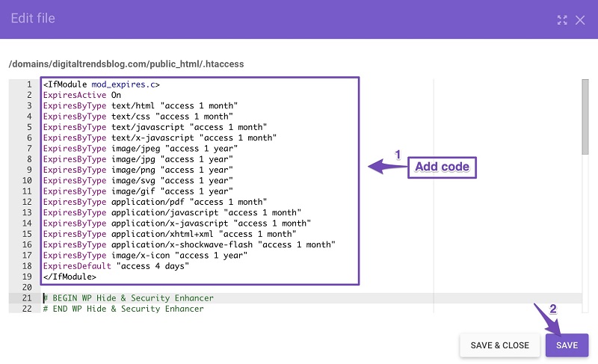Image resolution: width=598 pixels, height=364 pixels.
Task: Close the Edit file dialog
Action: [580, 20]
